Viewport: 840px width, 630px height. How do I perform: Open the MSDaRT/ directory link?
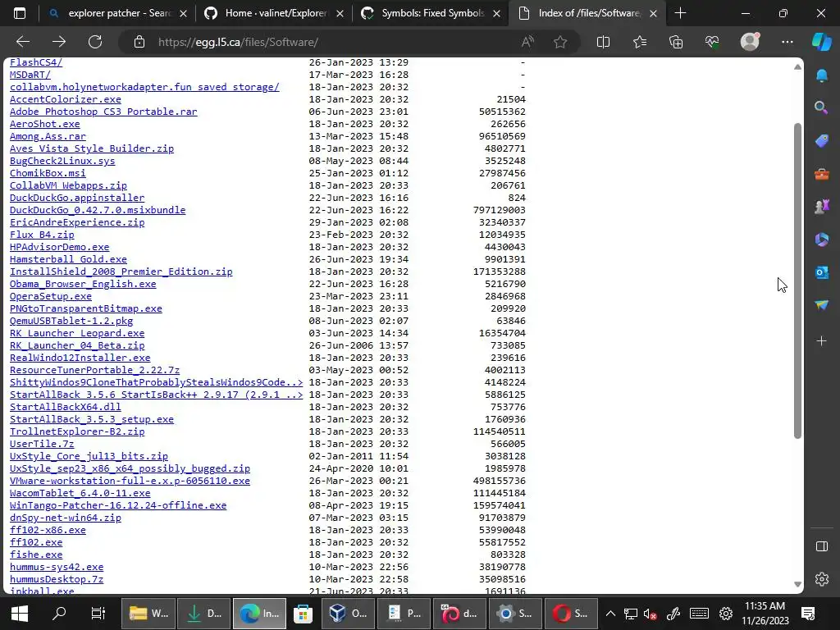point(30,75)
